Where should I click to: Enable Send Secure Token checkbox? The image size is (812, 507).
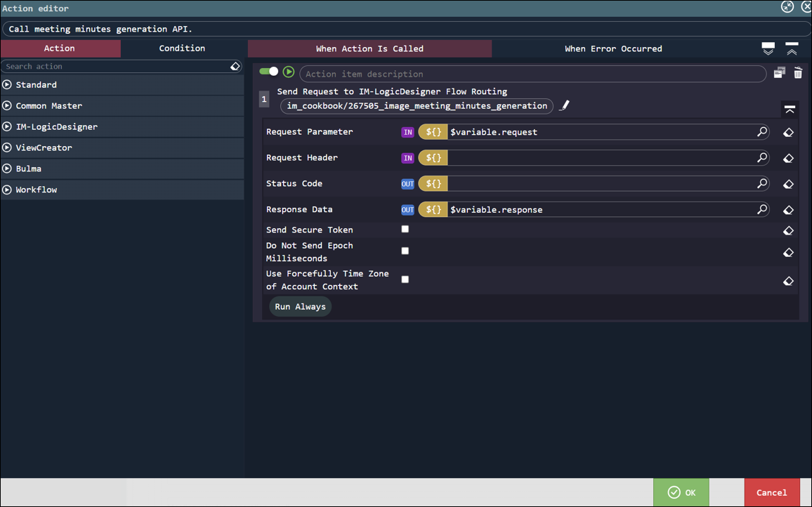coord(405,229)
